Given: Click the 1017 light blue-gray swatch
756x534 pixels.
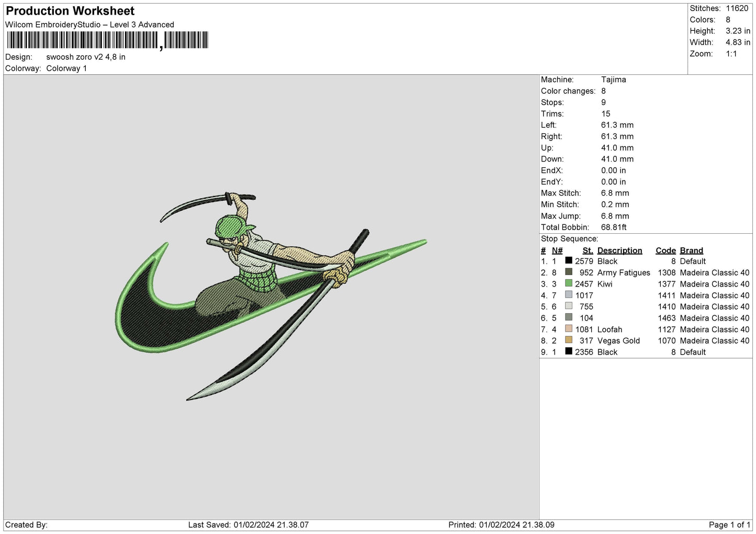Looking at the screenshot, I should point(569,295).
